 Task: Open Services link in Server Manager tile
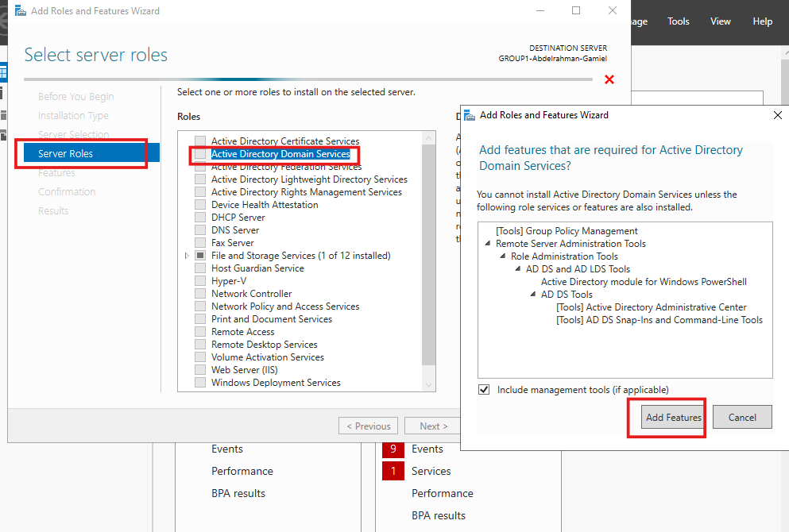click(431, 471)
